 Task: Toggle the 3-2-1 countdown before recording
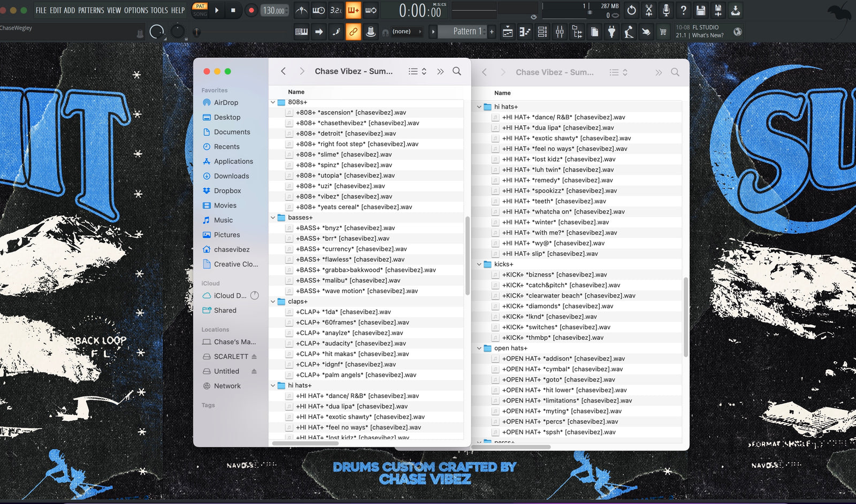click(336, 10)
